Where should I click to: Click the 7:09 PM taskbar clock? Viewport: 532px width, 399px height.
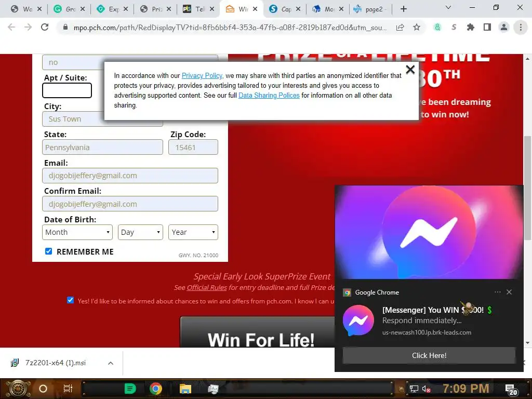pos(465,389)
